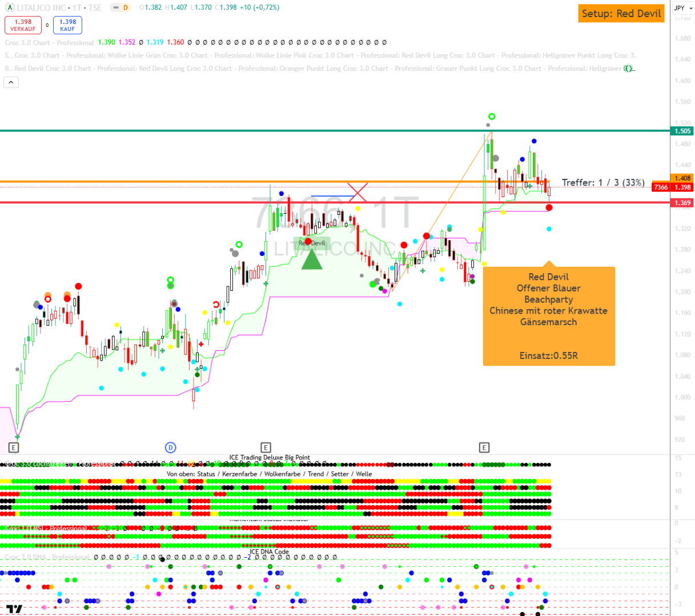This screenshot has height=616, width=695.
Task: Click the rightmost earnings E marker
Action: pos(484,447)
